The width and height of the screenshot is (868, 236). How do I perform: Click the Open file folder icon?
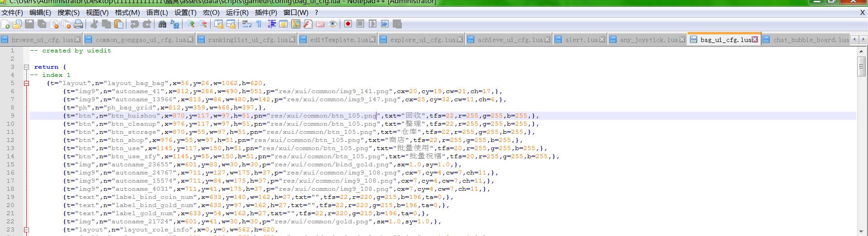click(x=17, y=24)
